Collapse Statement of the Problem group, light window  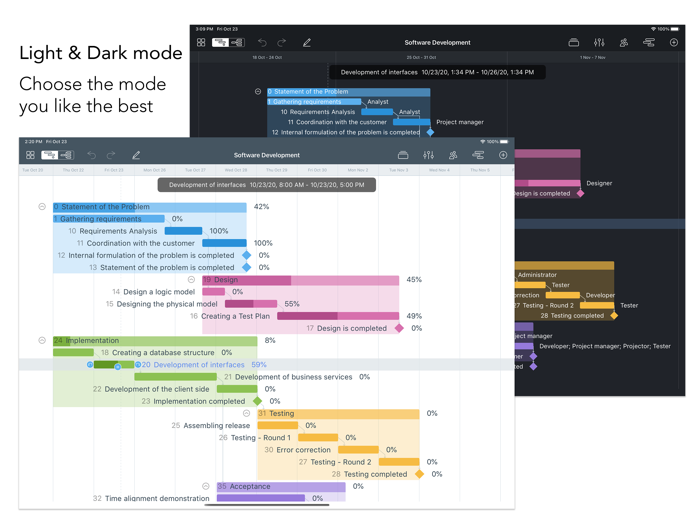pyautogui.click(x=42, y=207)
